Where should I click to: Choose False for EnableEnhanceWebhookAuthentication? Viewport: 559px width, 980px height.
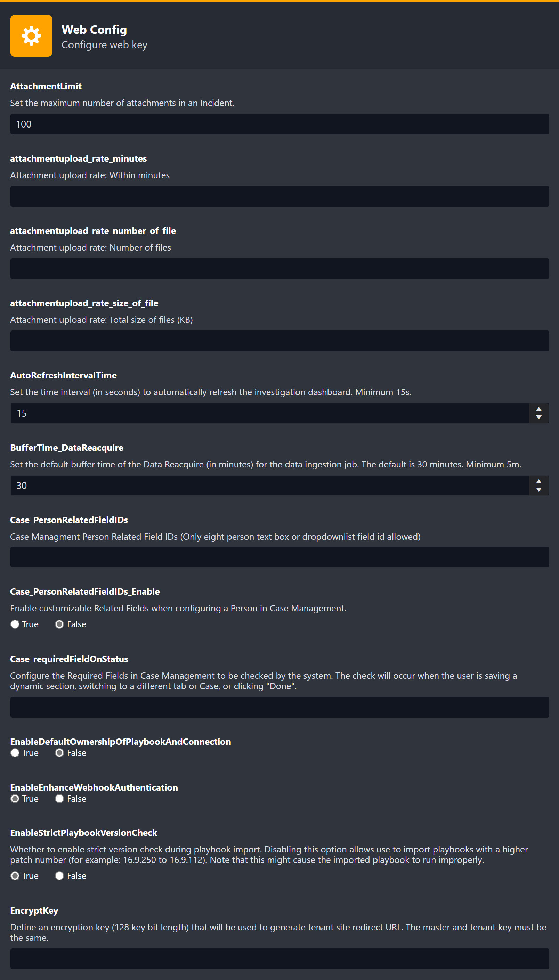pos(59,799)
